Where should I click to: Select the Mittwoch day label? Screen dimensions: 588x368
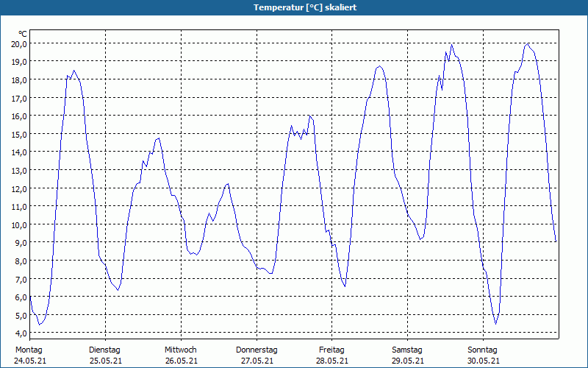180,350
